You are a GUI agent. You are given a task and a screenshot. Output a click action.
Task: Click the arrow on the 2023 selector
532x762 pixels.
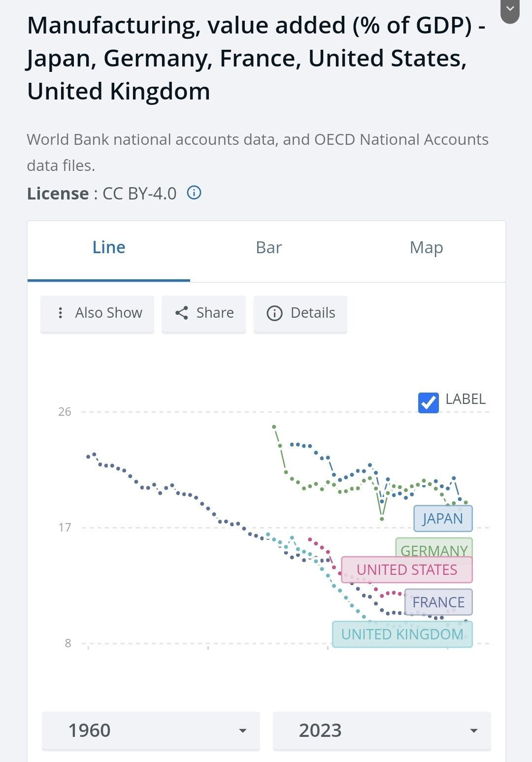(474, 730)
